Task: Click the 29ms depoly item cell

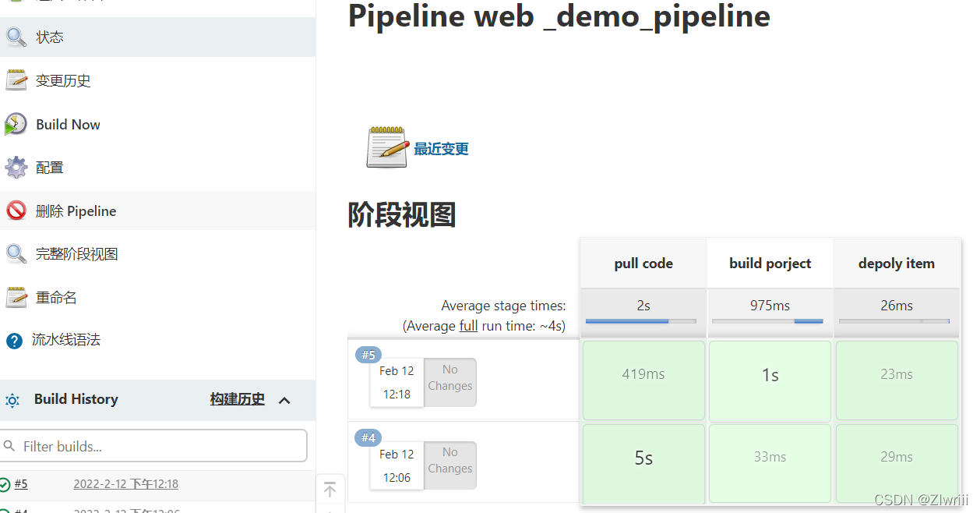Action: pyautogui.click(x=897, y=464)
